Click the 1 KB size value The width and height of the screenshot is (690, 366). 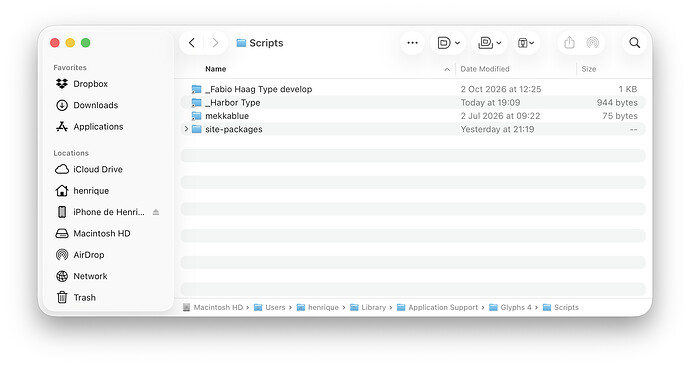pyautogui.click(x=628, y=89)
